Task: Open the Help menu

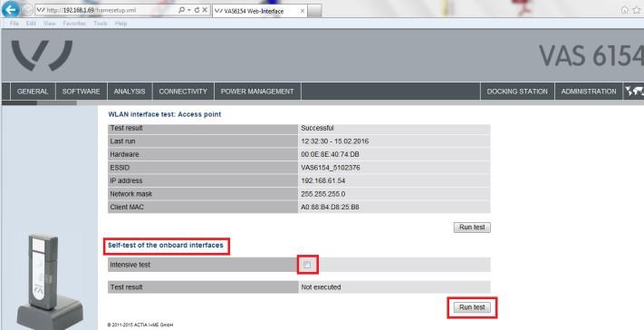Action: [x=120, y=24]
